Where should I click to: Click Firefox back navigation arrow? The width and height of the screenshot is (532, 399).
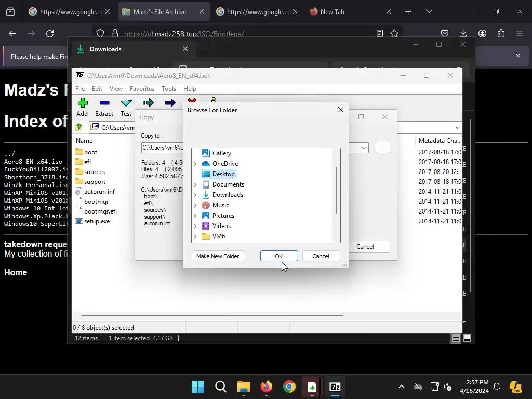point(12,34)
